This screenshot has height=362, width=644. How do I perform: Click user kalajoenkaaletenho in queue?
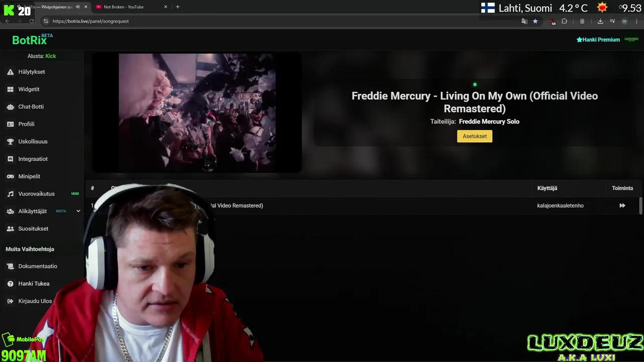point(560,206)
